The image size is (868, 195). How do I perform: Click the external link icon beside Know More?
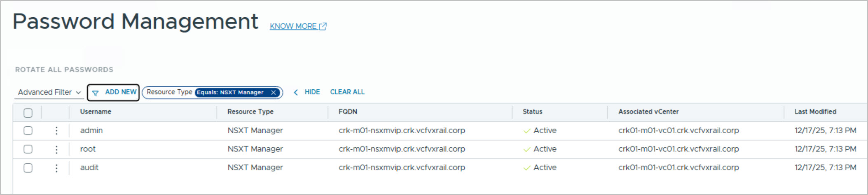(x=323, y=26)
